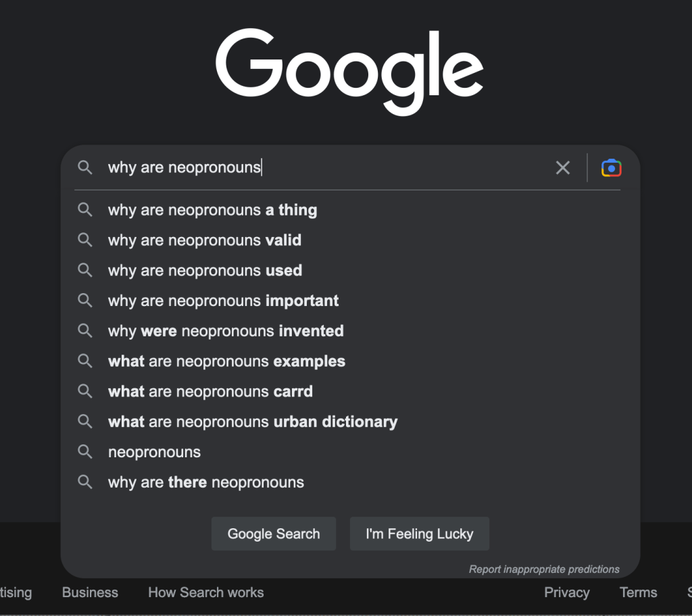692x616 pixels.
Task: Open Report inappropriate predictions link
Action: [544, 569]
